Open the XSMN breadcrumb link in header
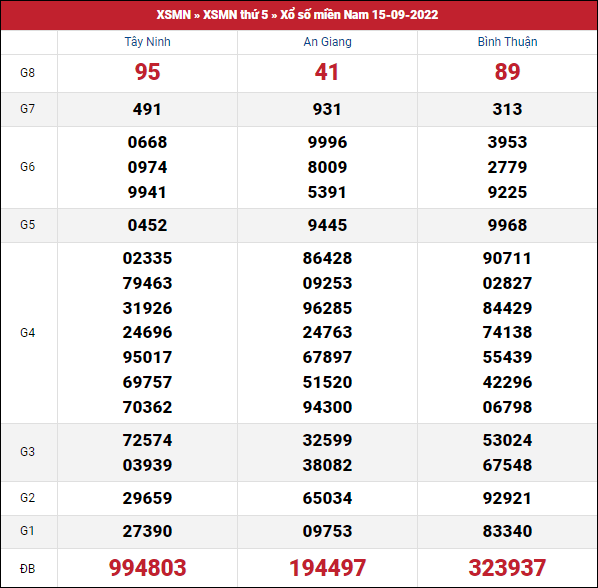This screenshot has height=588, width=598. pyautogui.click(x=174, y=15)
